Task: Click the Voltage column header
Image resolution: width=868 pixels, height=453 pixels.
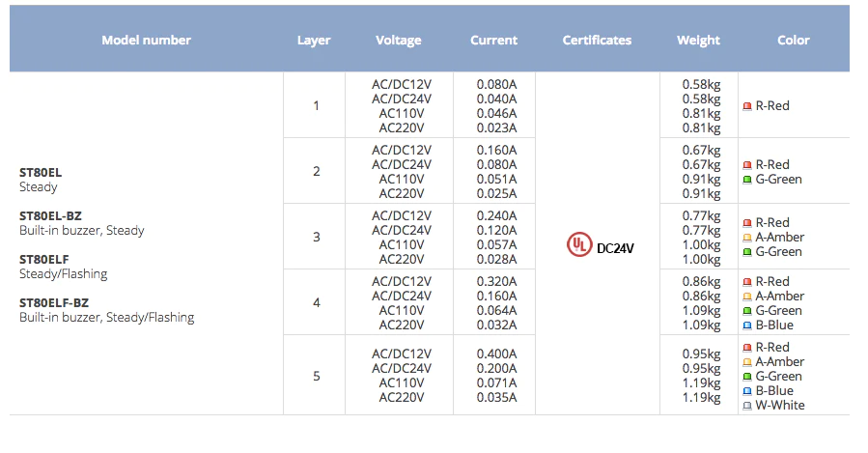Action: pyautogui.click(x=399, y=41)
